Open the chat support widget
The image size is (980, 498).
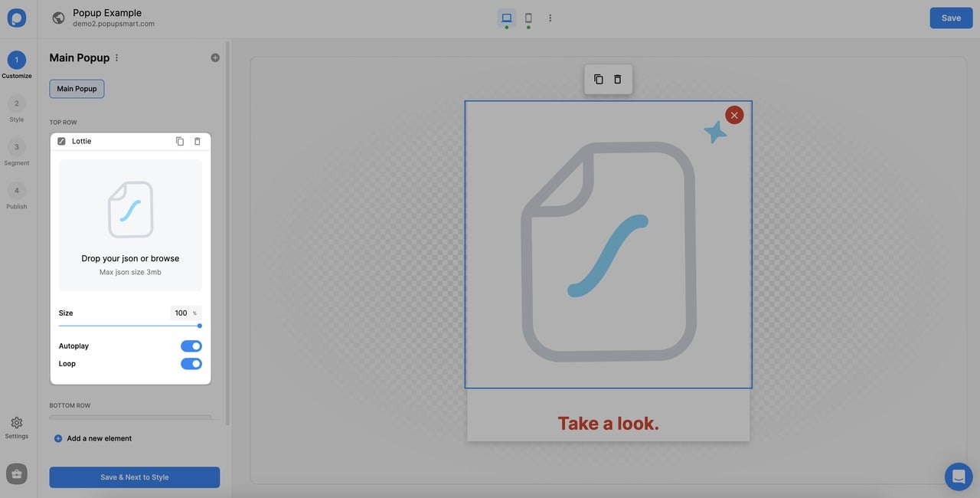959,477
